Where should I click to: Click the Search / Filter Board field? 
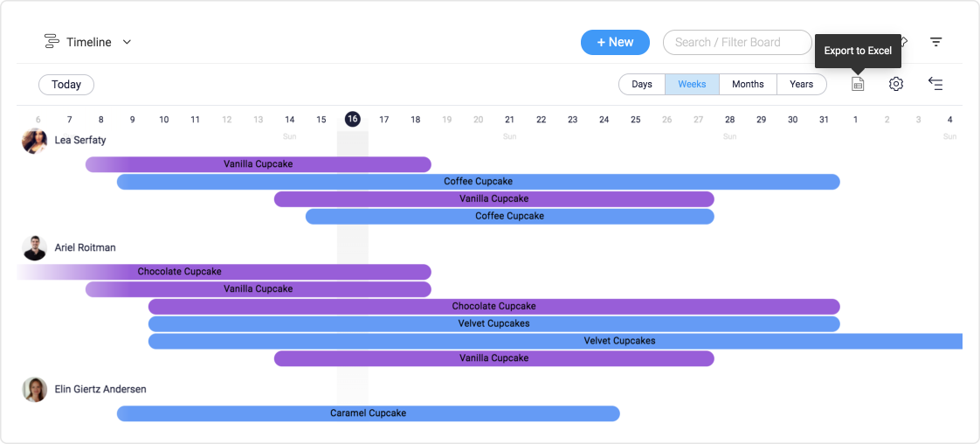click(x=737, y=42)
